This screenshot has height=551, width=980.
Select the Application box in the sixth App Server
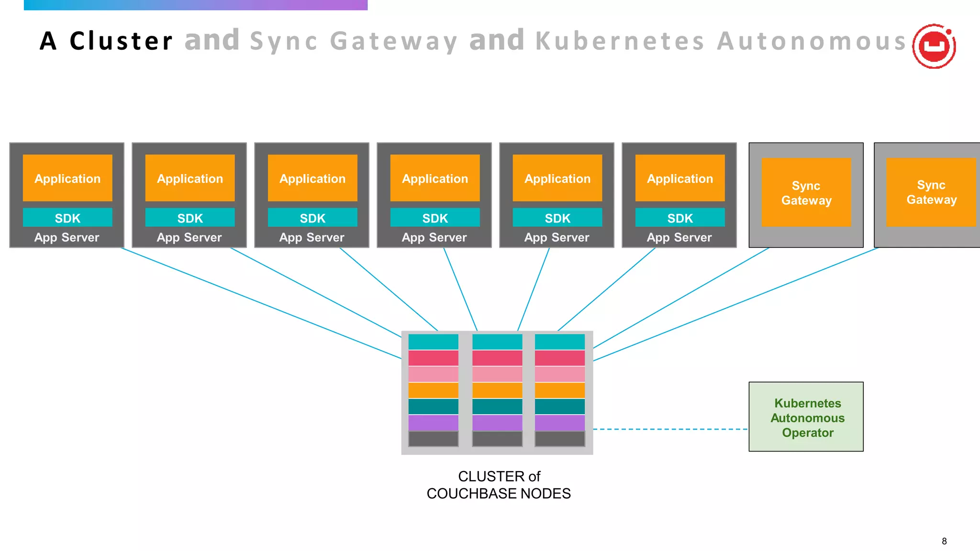[x=680, y=178]
